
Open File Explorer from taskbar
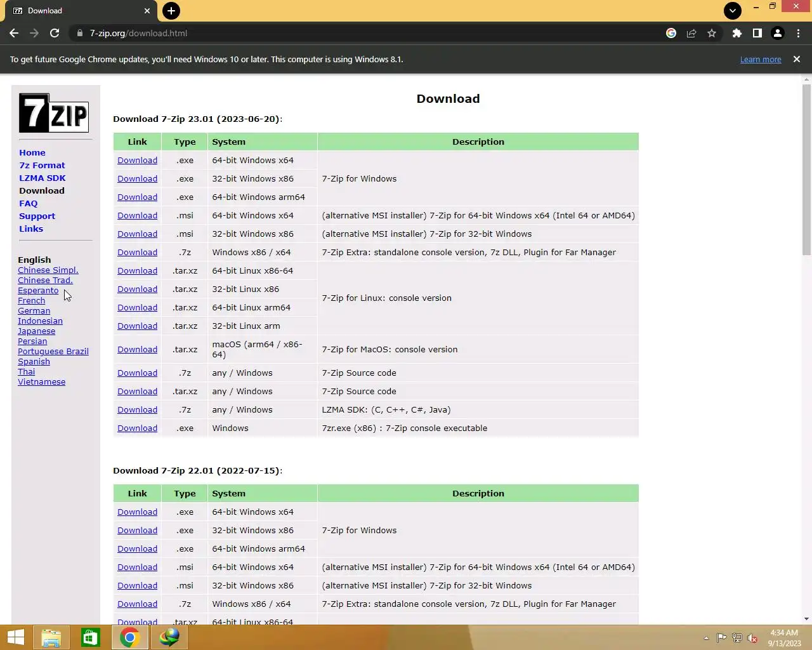click(51, 637)
